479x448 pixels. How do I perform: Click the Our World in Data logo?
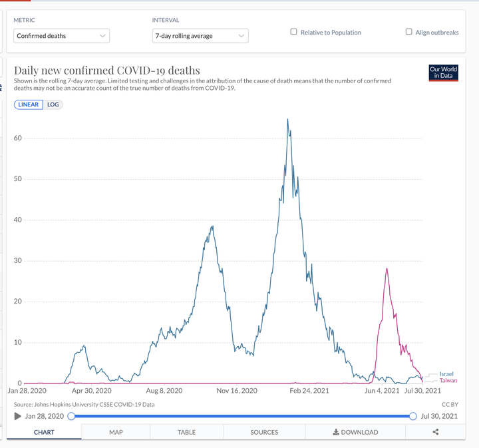pyautogui.click(x=443, y=73)
